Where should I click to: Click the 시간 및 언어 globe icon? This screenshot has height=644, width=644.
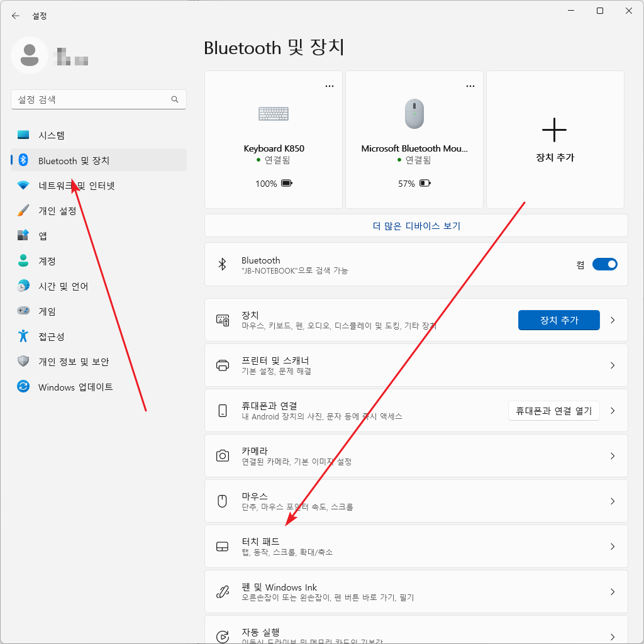23,286
